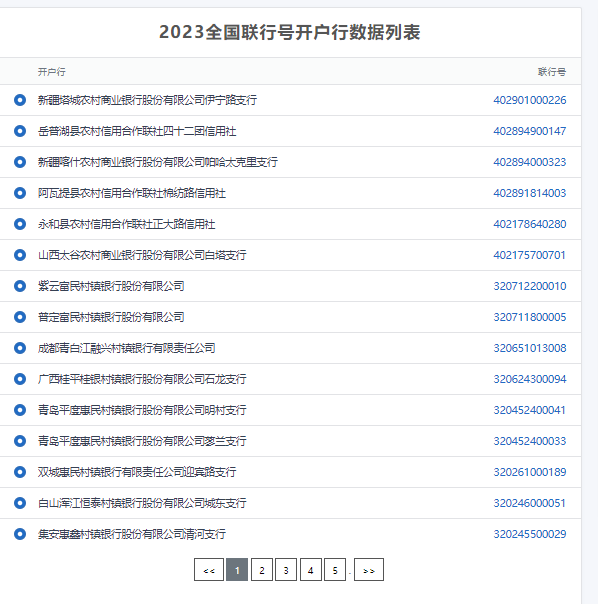The width and height of the screenshot is (598, 604).
Task: Follow the 320712200010 code link
Action: click(530, 286)
